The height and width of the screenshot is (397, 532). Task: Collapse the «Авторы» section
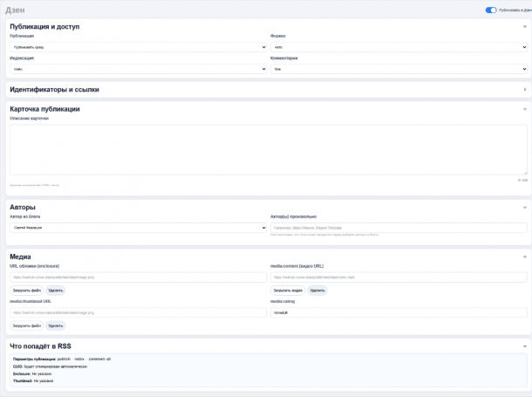point(524,207)
